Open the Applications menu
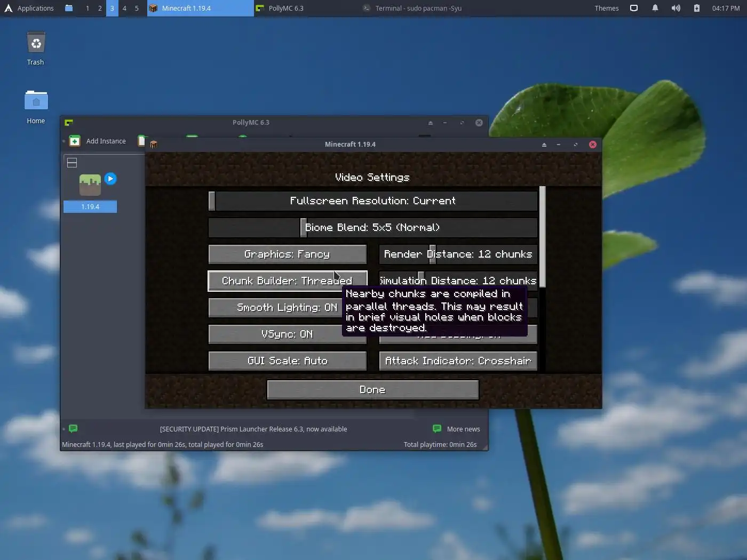 pyautogui.click(x=29, y=8)
